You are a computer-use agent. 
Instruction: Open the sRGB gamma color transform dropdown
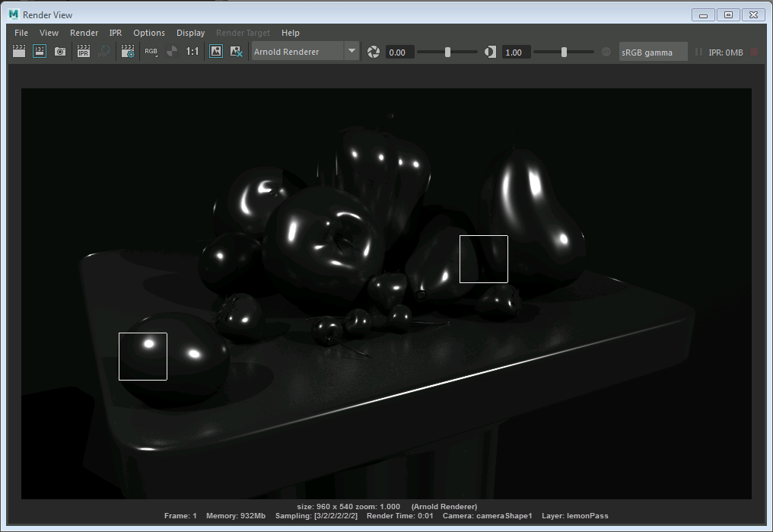[653, 53]
